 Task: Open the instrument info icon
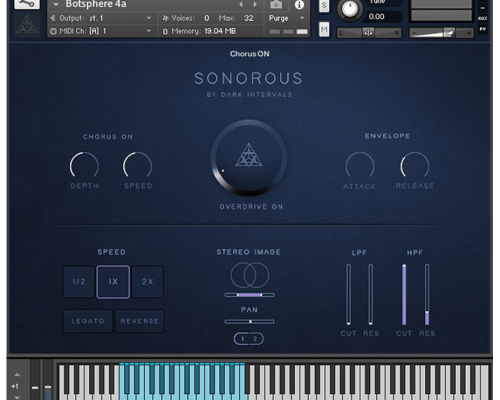299,4
